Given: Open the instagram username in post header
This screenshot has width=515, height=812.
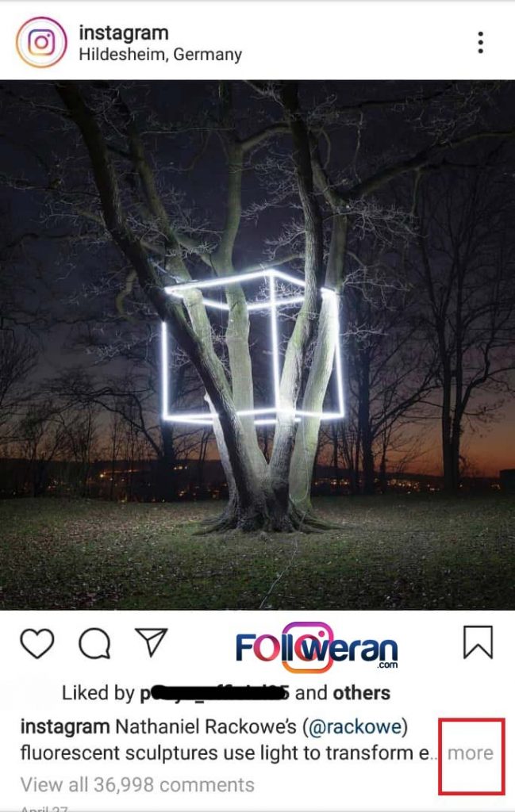Looking at the screenshot, I should click(124, 33).
